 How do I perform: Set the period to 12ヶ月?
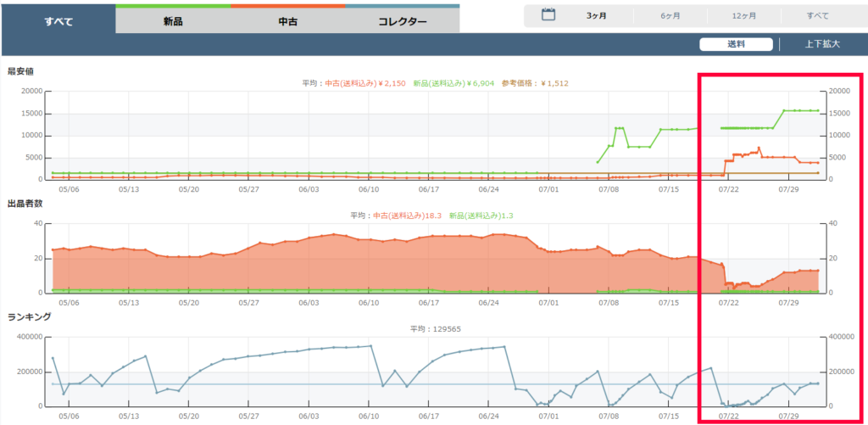point(744,15)
